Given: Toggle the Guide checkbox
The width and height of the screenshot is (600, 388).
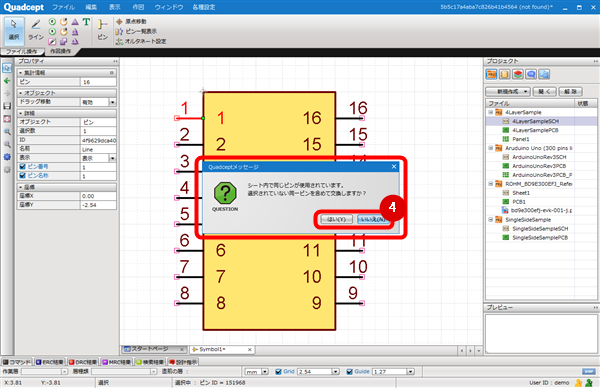Looking at the screenshot, I should pos(349,372).
